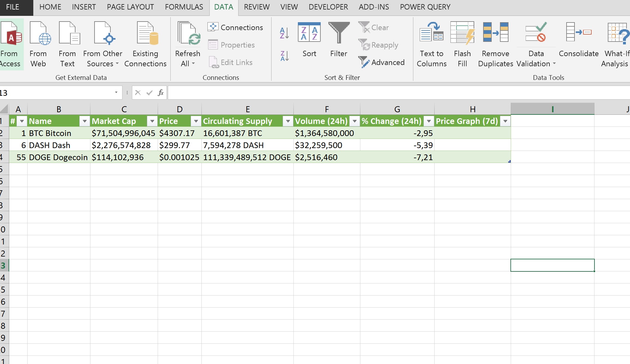The width and height of the screenshot is (630, 364).
Task: Switch to the POWER QUERY tab
Action: coord(425,7)
